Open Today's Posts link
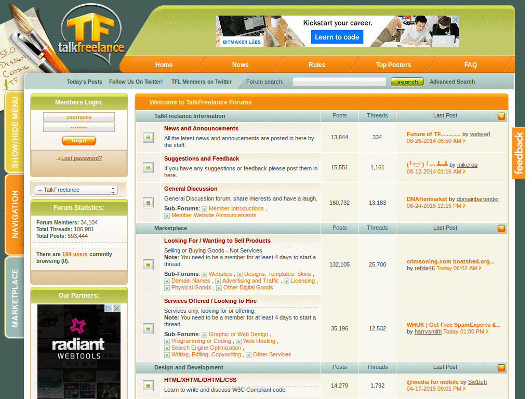This screenshot has width=532, height=399. tap(85, 82)
